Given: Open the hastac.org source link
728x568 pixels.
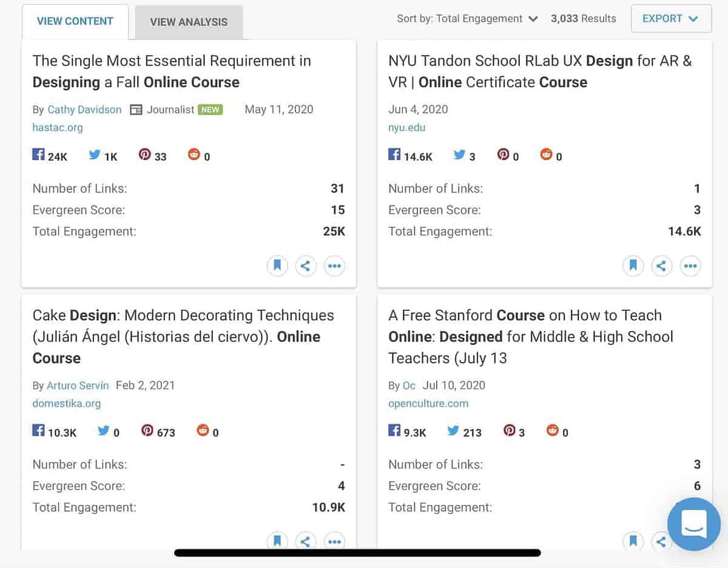Looking at the screenshot, I should pos(58,127).
